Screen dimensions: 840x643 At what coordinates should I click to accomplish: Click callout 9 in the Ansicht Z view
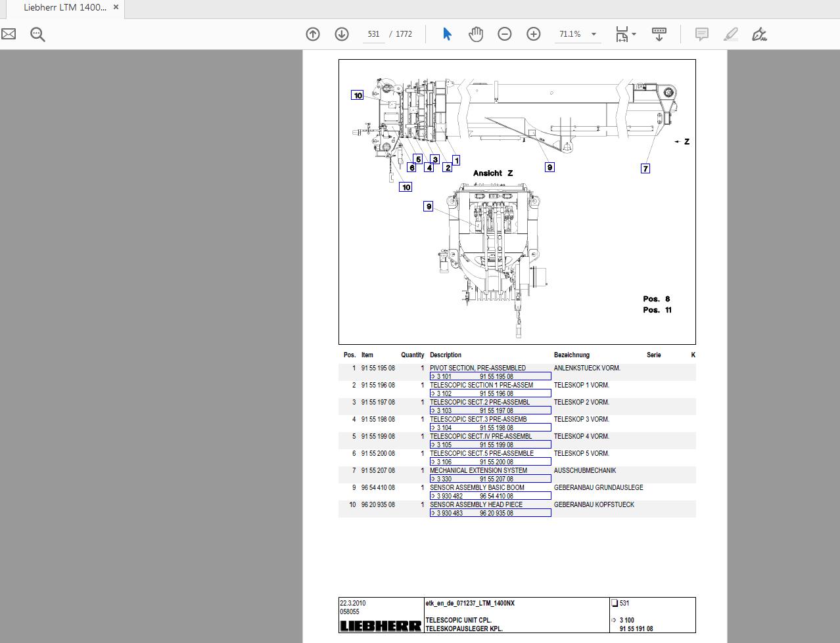(x=429, y=207)
